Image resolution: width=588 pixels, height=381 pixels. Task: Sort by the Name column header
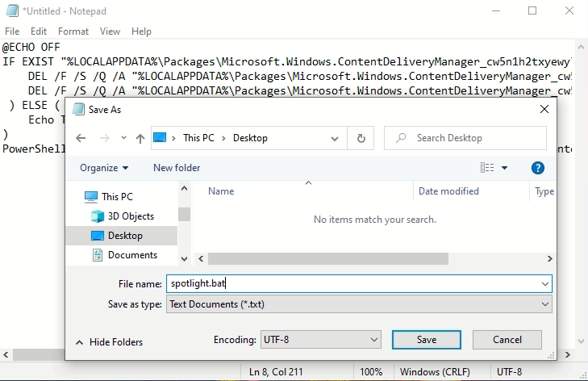[x=221, y=191]
